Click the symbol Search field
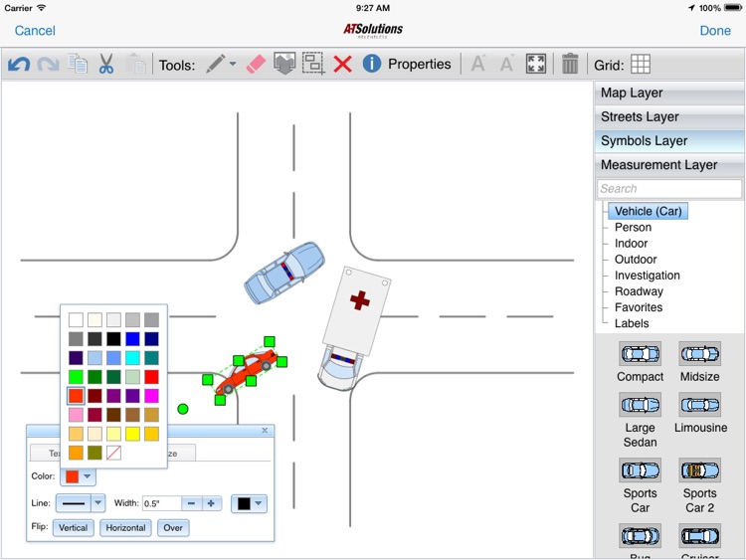 pos(669,189)
